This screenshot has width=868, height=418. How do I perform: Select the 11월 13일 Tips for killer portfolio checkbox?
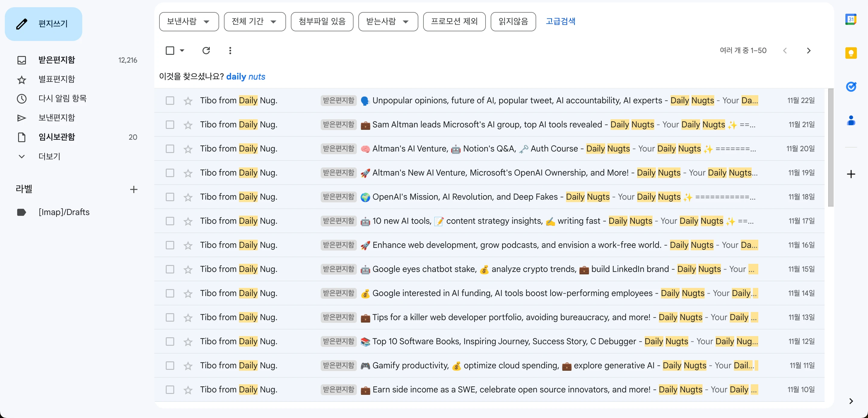pyautogui.click(x=170, y=318)
